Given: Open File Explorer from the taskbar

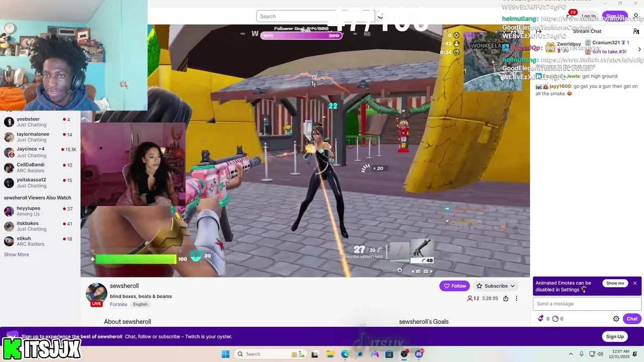Looking at the screenshot, I should 330,354.
